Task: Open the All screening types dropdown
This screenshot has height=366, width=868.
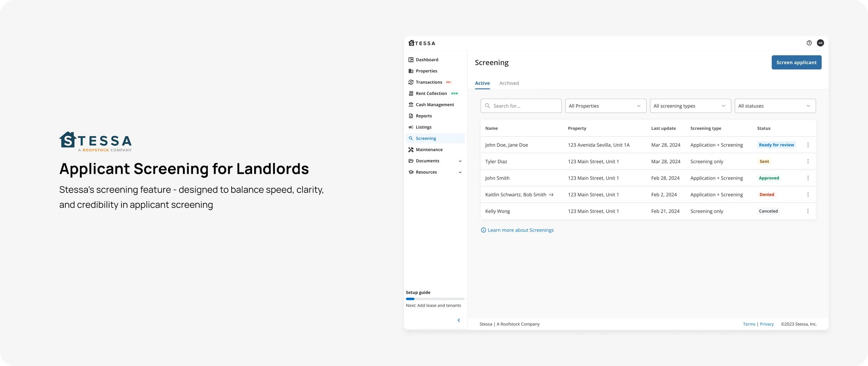Action: (x=690, y=106)
